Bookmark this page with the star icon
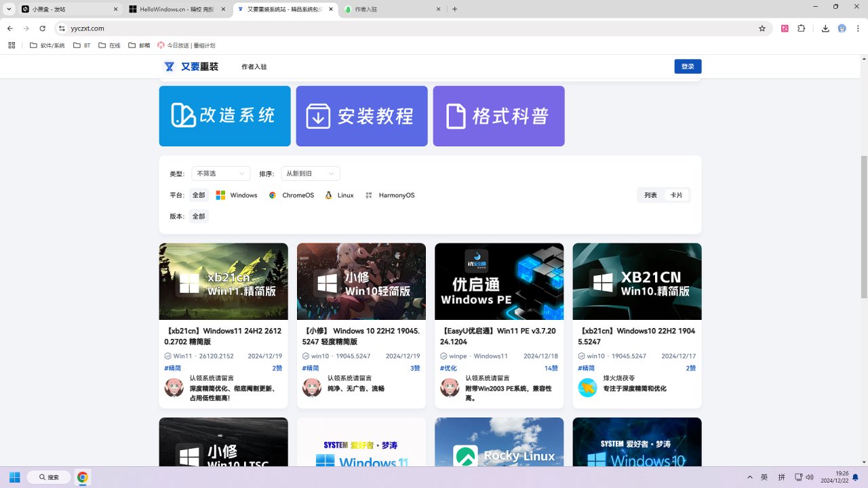The height and width of the screenshot is (488, 868). [762, 28]
